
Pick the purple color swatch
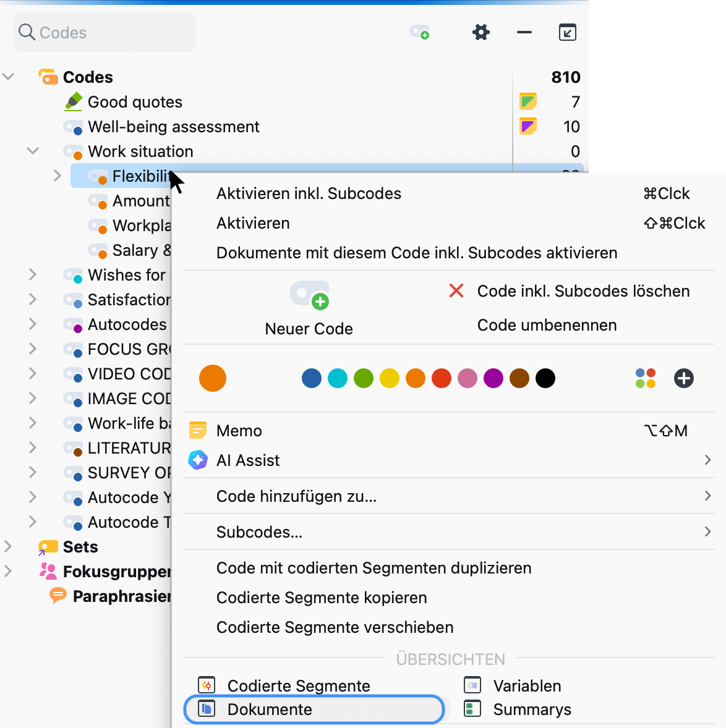point(493,378)
